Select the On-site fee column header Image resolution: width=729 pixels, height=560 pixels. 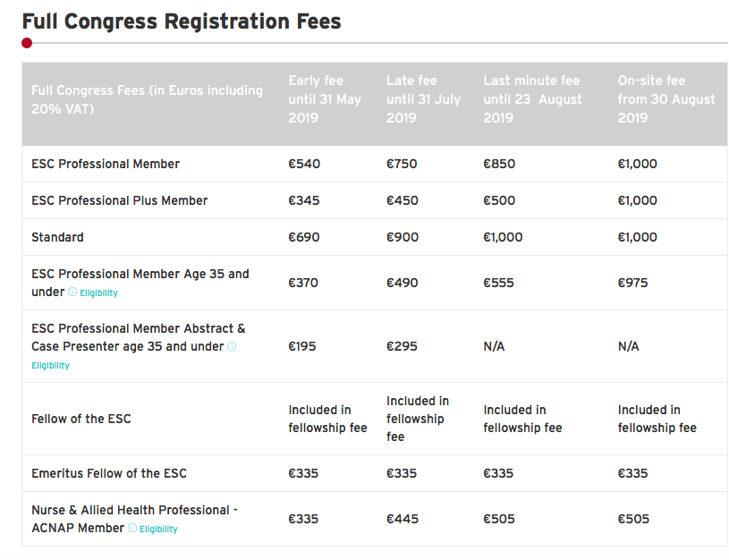[x=666, y=99]
